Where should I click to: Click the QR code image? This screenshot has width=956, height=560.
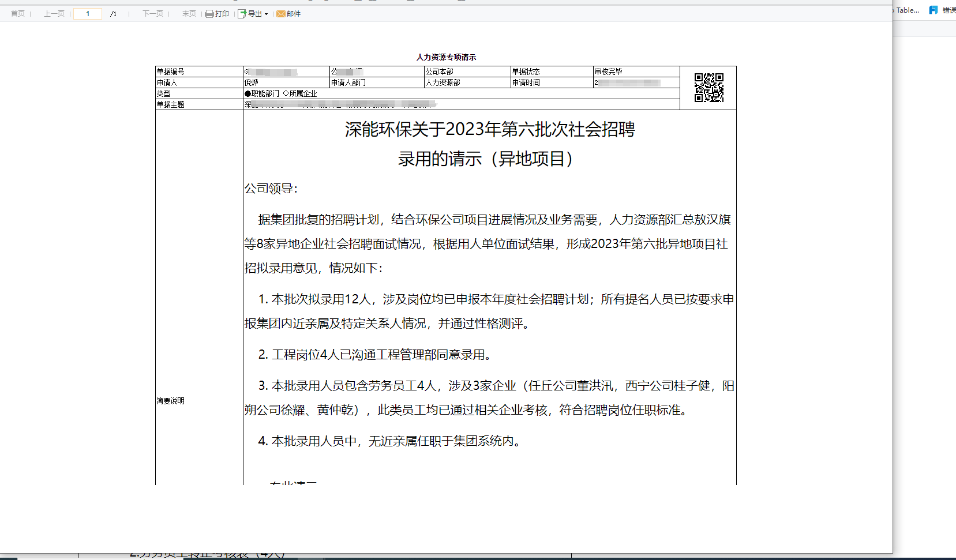[709, 88]
